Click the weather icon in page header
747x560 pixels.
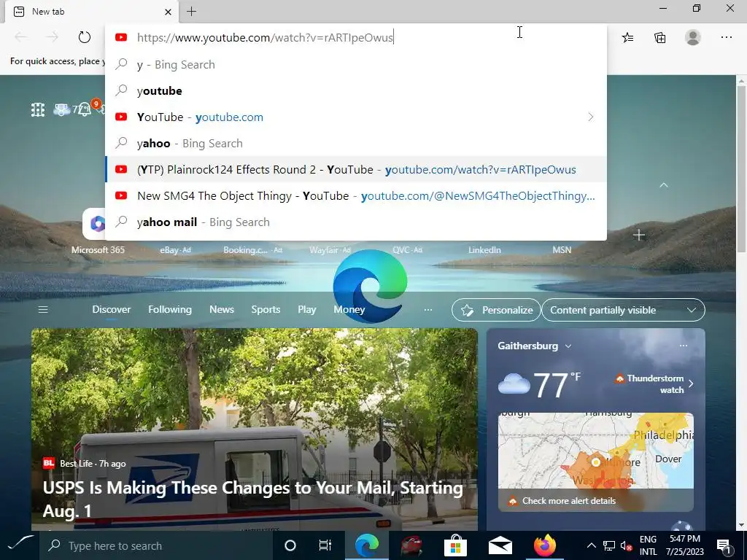click(x=62, y=110)
